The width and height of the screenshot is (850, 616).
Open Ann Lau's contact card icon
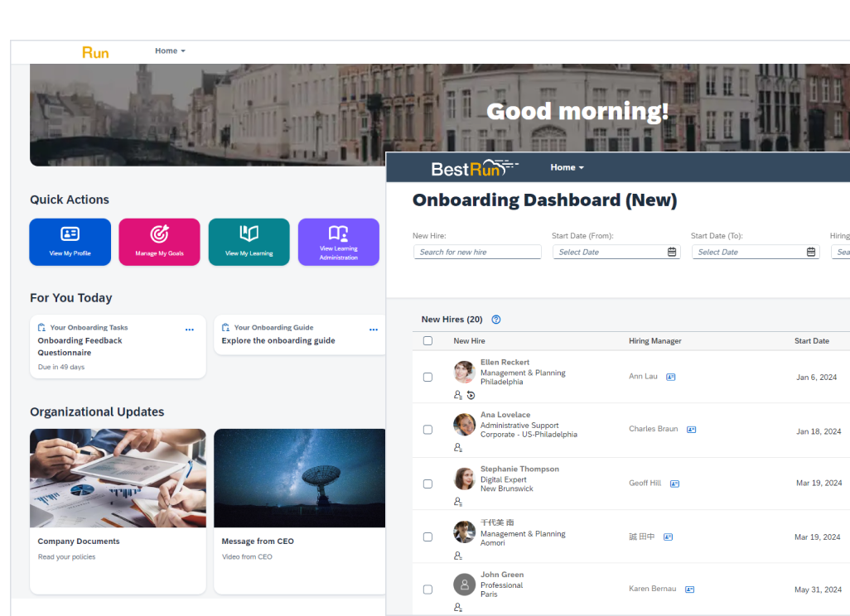[670, 377]
